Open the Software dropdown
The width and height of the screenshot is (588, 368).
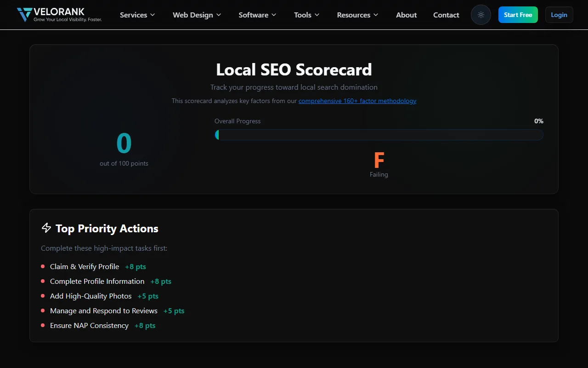(257, 15)
